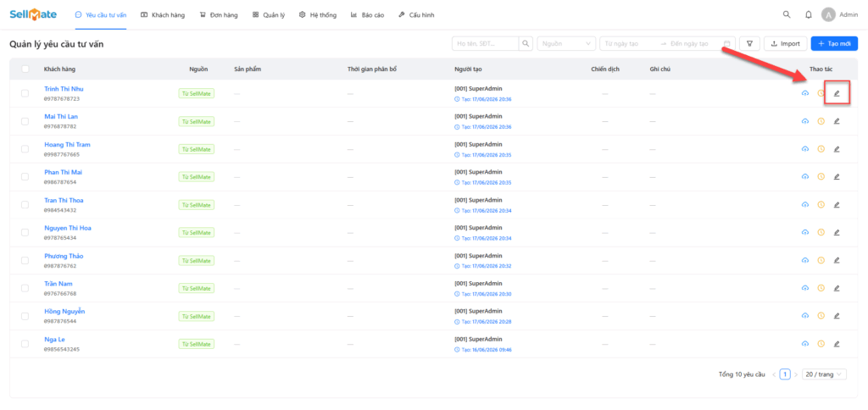Image resolution: width=868 pixels, height=410 pixels.
Task: Click cloud upload icon for Trinh Thi Nhu
Action: [x=805, y=93]
